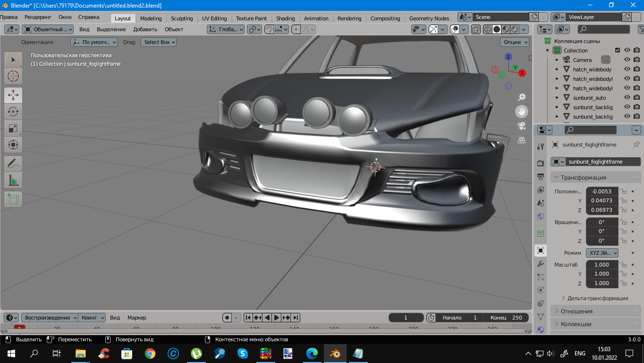The image size is (644, 363).
Task: Select the Rotate tool
Action: pos(13,112)
